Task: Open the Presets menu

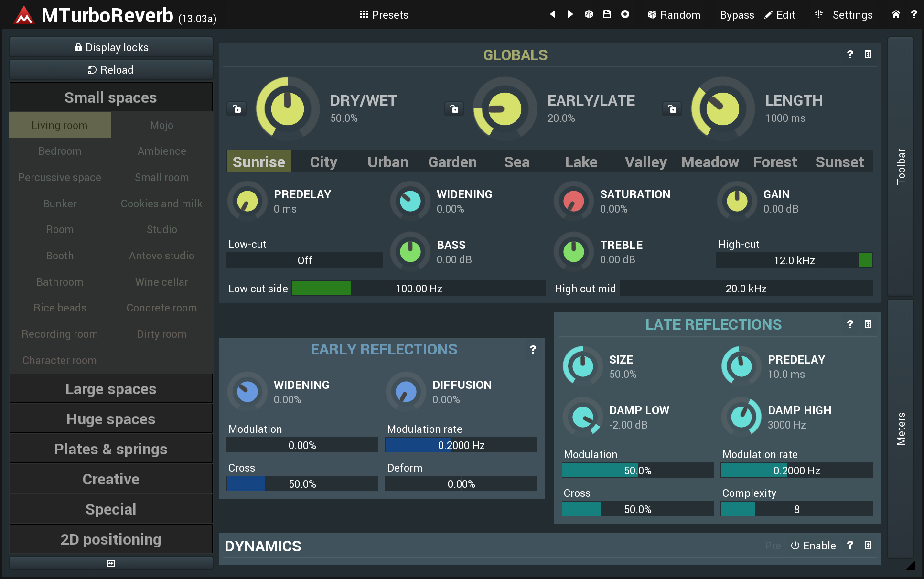Action: (384, 15)
